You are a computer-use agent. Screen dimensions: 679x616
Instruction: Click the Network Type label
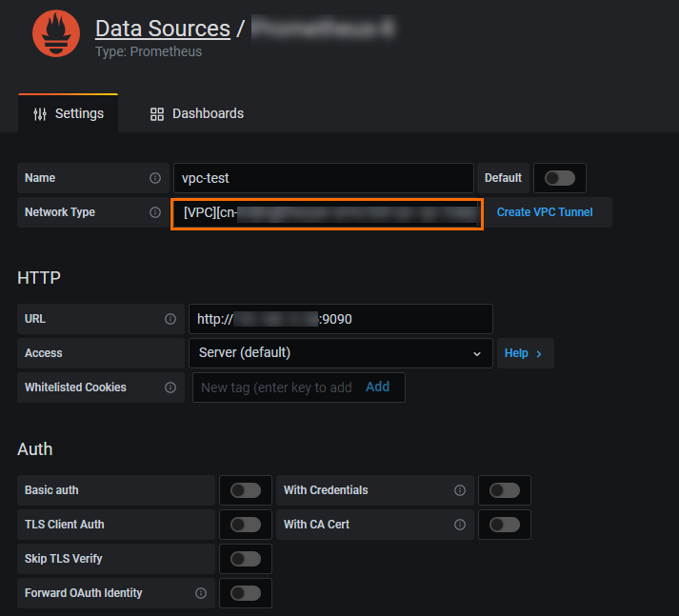[x=60, y=212]
